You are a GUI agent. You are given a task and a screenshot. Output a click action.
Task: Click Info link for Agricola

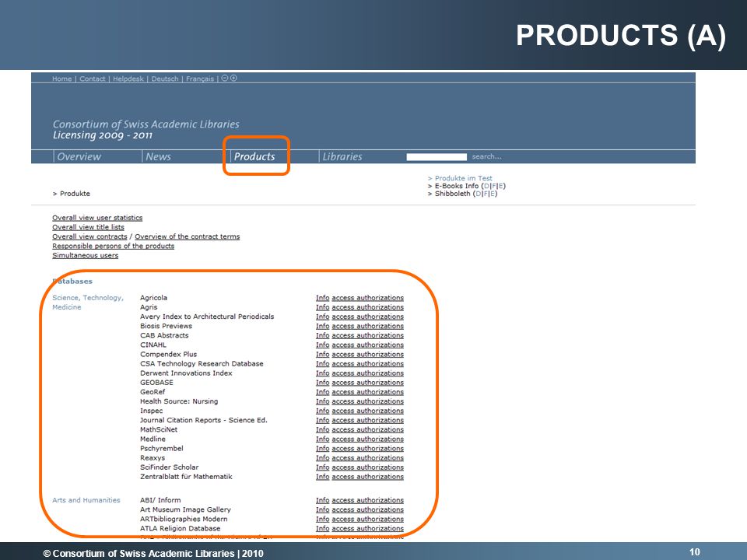(322, 298)
